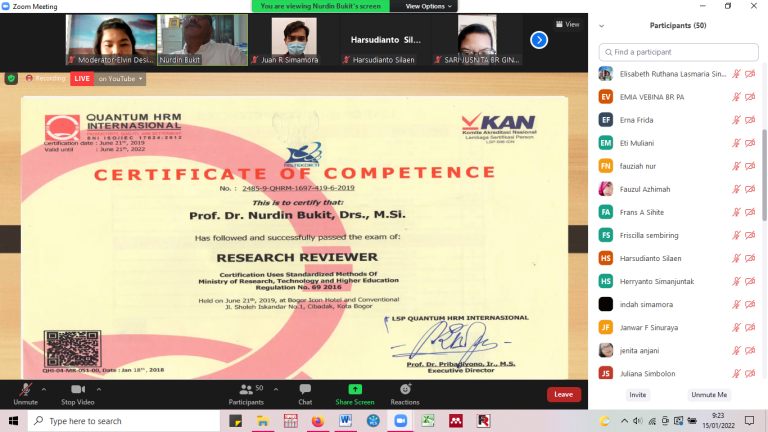Select participant Herryanto Simanjuntak
This screenshot has width=768, height=432.
(678, 281)
